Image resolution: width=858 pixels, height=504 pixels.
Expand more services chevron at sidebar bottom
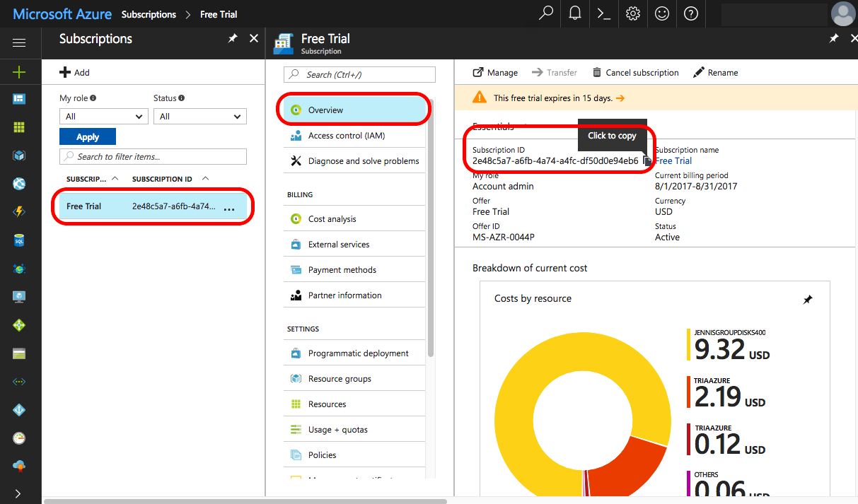click(x=19, y=493)
